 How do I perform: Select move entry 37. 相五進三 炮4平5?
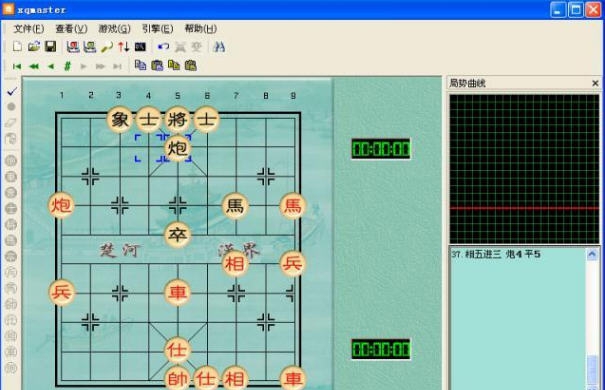coord(496,254)
